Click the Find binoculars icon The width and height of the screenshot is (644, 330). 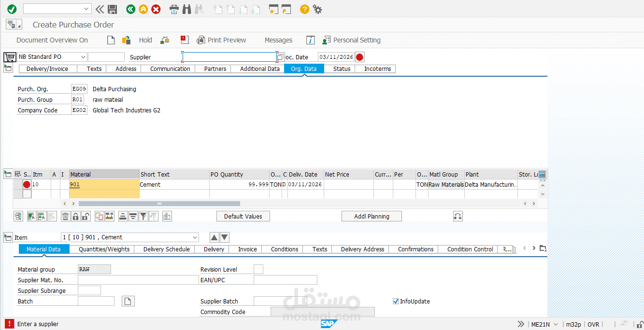click(187, 9)
